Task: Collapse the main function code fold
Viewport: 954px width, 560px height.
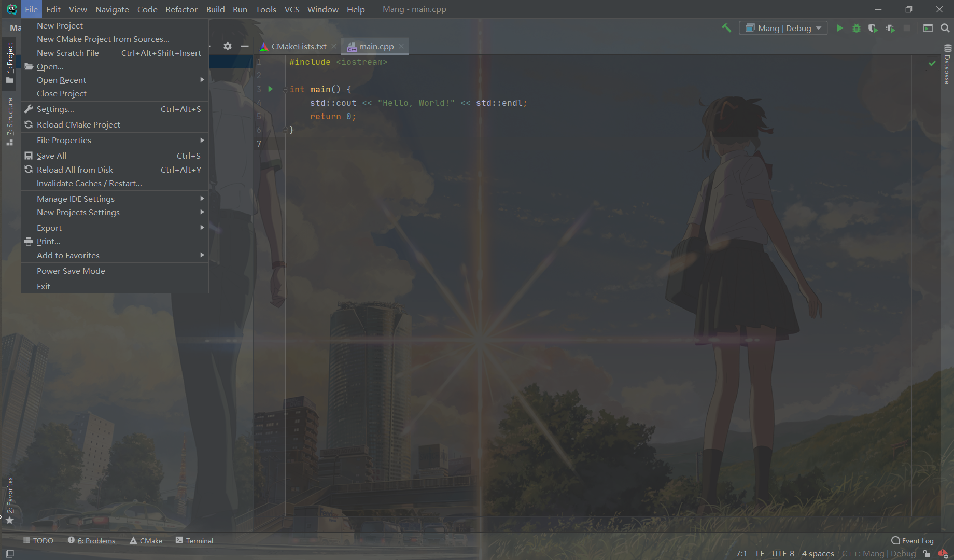Action: (285, 89)
